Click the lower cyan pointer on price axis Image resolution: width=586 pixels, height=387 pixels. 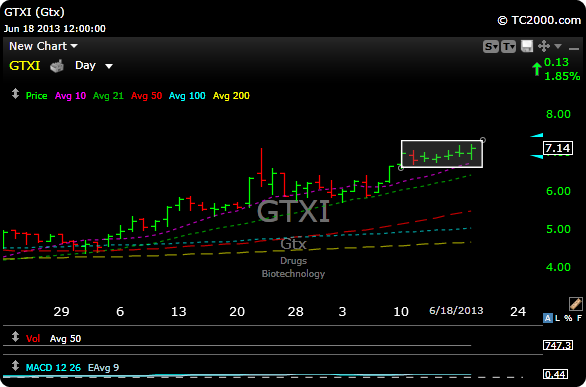click(x=537, y=157)
